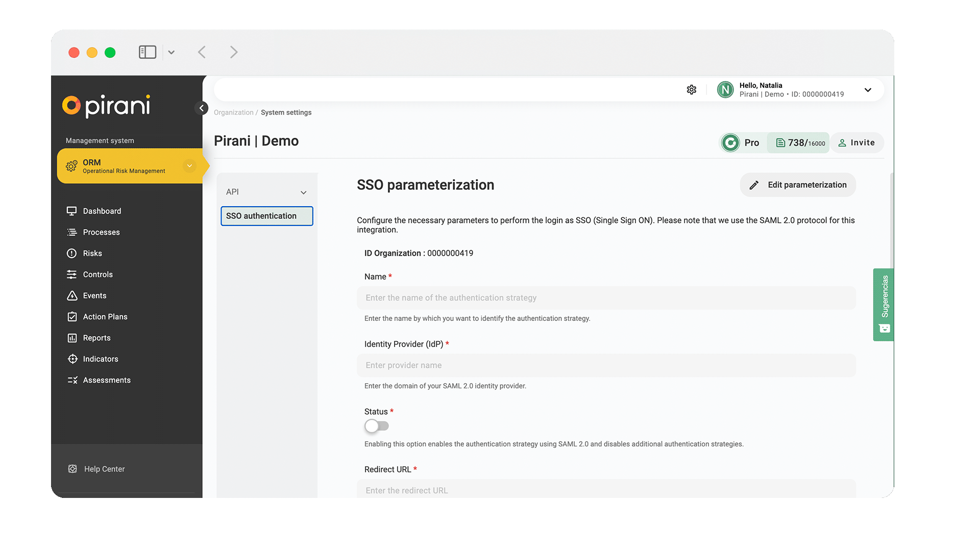Open Controls via its sliders icon
Viewport: 980px width, 551px height.
coord(72,274)
